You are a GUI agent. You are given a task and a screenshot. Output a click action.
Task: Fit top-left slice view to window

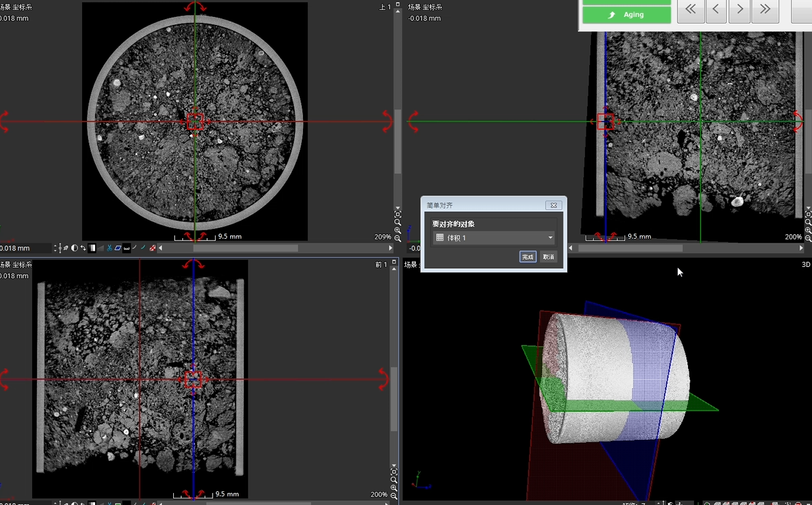pyautogui.click(x=398, y=214)
